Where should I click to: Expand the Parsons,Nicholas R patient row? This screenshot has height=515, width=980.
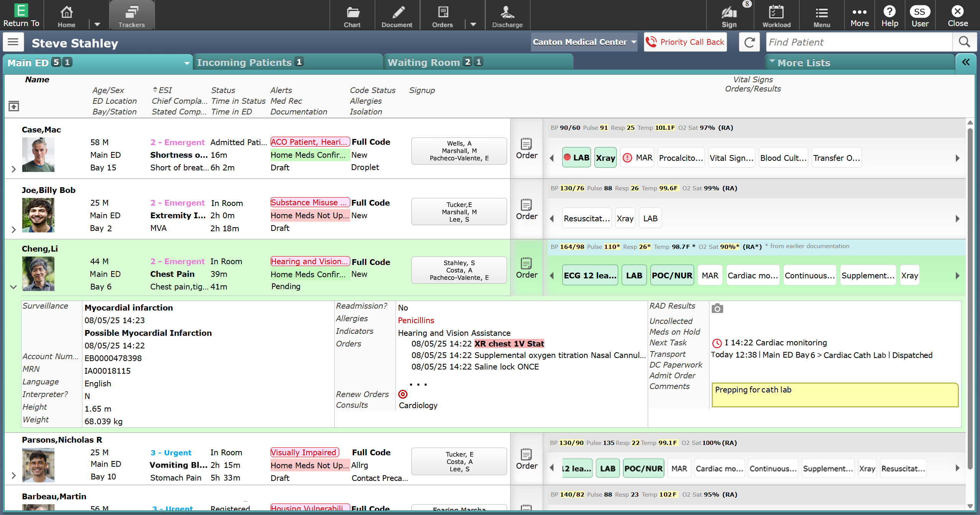(x=13, y=476)
